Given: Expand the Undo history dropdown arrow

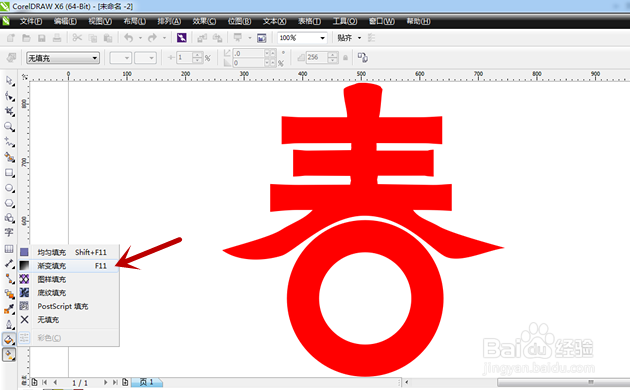Looking at the screenshot, I should pyautogui.click(x=140, y=38).
